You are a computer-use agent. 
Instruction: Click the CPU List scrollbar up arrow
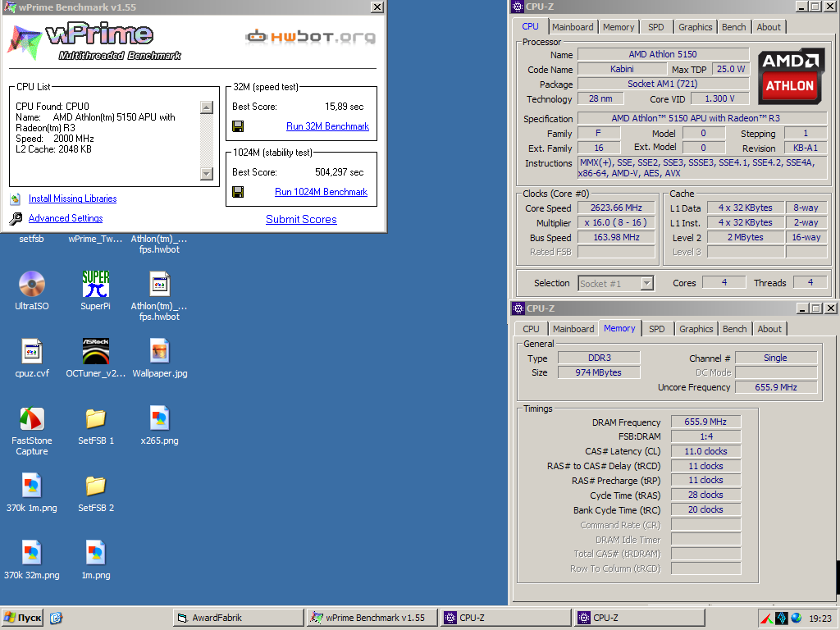[x=206, y=107]
